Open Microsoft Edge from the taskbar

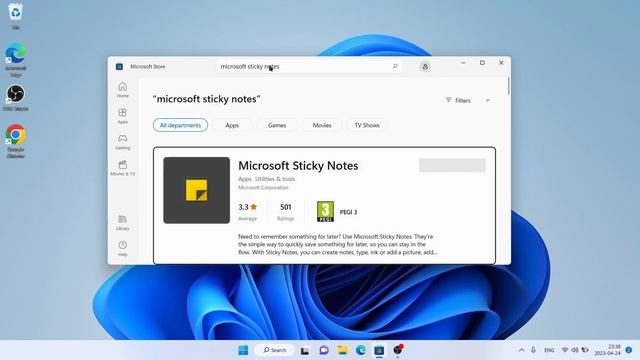point(360,350)
